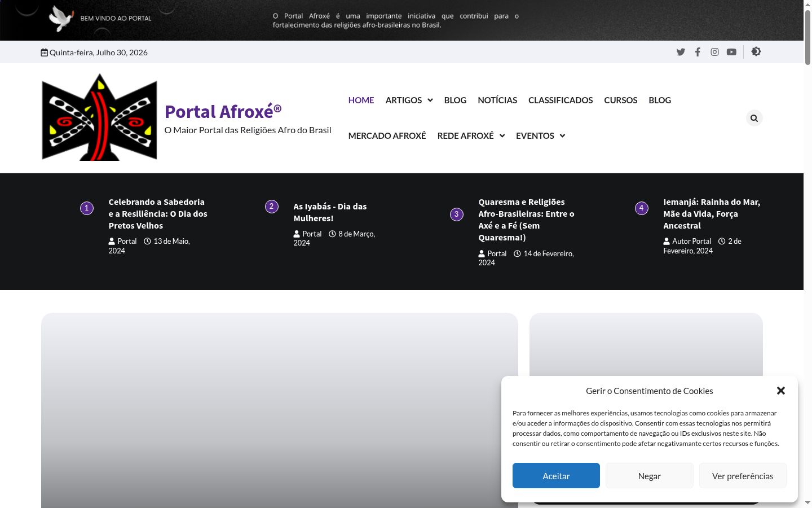Screen dimensions: 812x508
Task: Decline cookies with the Negar button
Action: pyautogui.click(x=649, y=476)
